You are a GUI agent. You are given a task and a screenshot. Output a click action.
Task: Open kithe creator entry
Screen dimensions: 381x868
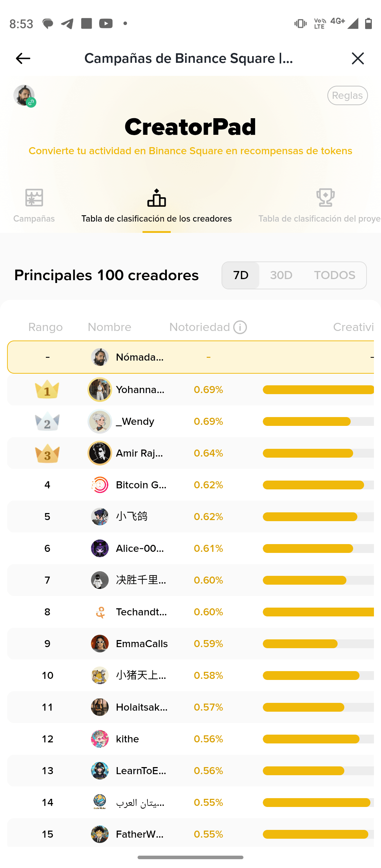click(127, 739)
